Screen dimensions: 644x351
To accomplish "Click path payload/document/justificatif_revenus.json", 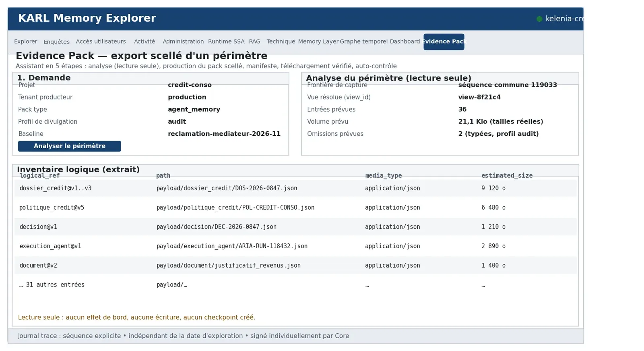I will [228, 266].
